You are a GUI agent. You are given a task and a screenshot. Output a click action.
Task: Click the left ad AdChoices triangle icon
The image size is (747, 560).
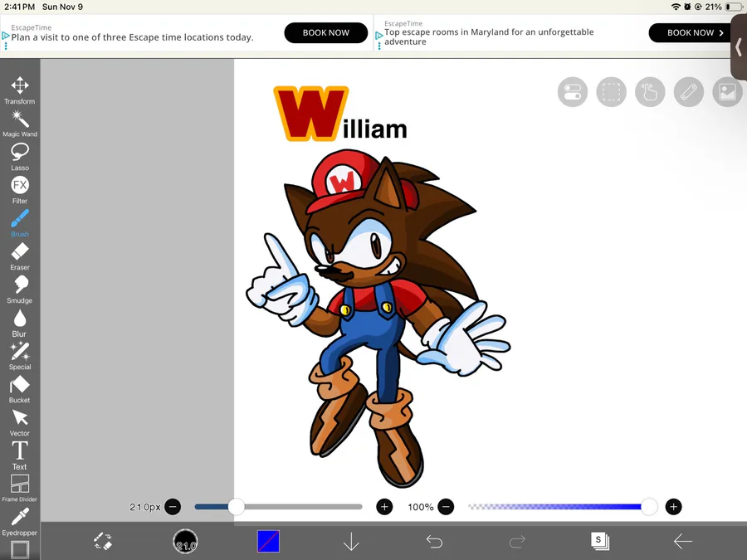point(6,36)
